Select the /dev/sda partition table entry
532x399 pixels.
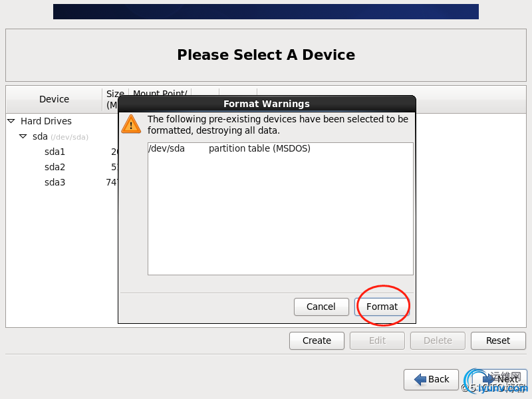click(x=280, y=148)
